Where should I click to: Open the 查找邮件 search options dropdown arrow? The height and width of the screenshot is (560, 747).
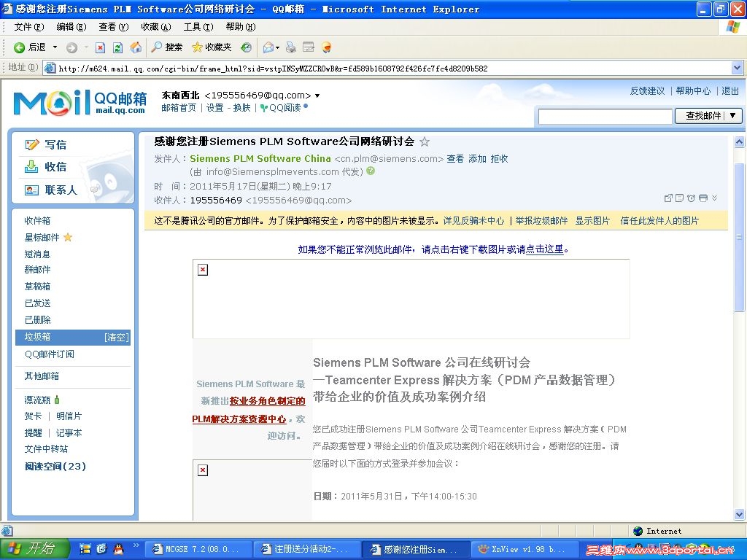(x=733, y=116)
